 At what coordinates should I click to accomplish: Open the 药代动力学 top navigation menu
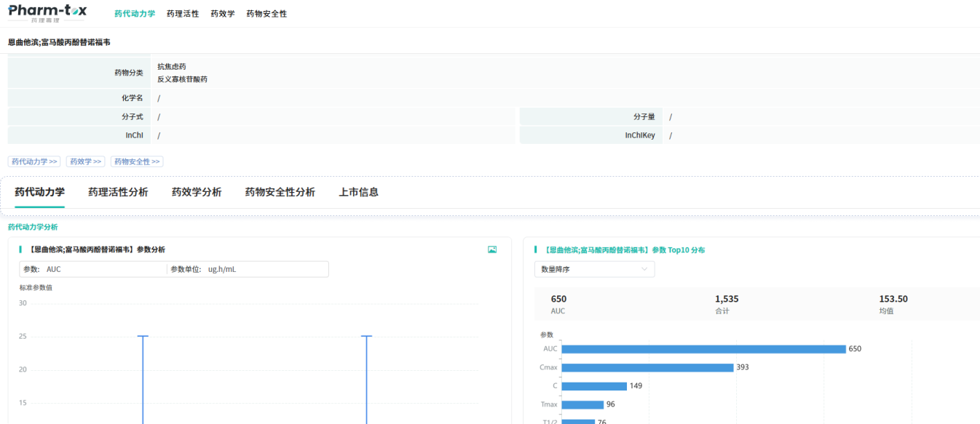135,14
